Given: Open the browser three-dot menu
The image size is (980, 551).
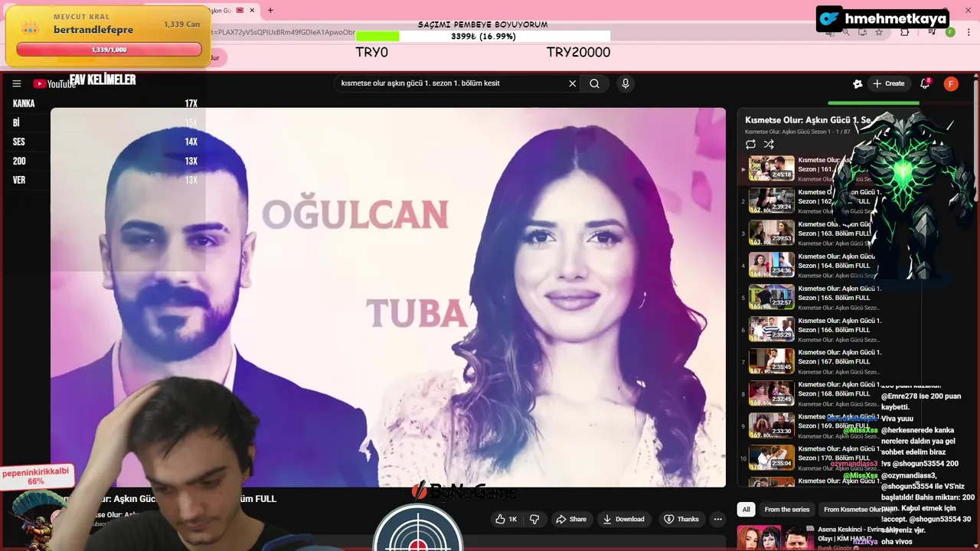Looking at the screenshot, I should point(968,32).
